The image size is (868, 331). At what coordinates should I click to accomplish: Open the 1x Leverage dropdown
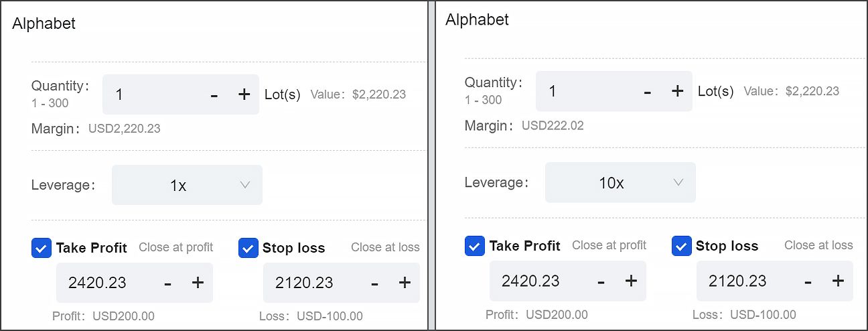[187, 185]
